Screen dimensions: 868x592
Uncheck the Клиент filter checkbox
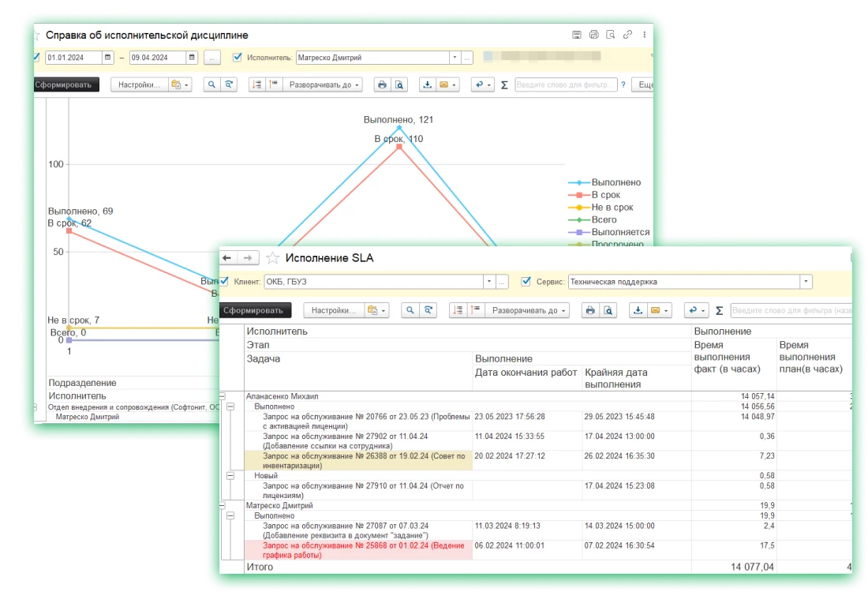pos(225,281)
